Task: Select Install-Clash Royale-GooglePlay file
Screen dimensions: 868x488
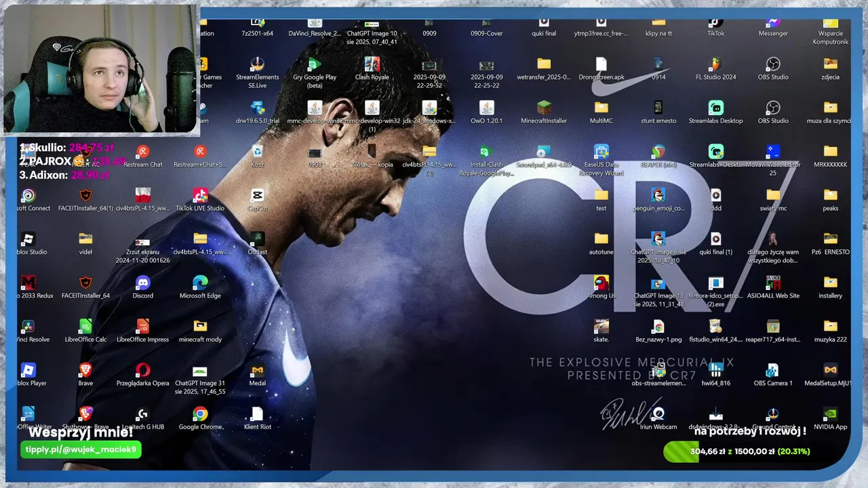Action: (486, 160)
